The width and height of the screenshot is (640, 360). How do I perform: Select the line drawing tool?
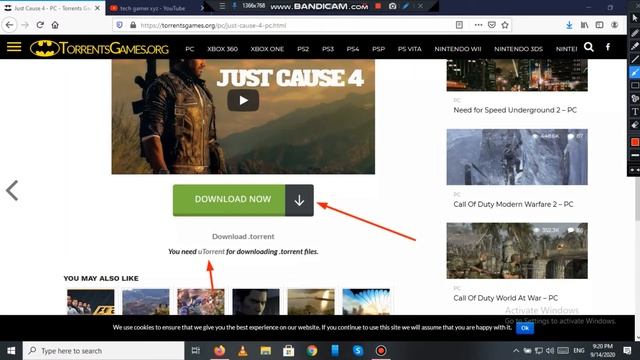click(x=635, y=59)
